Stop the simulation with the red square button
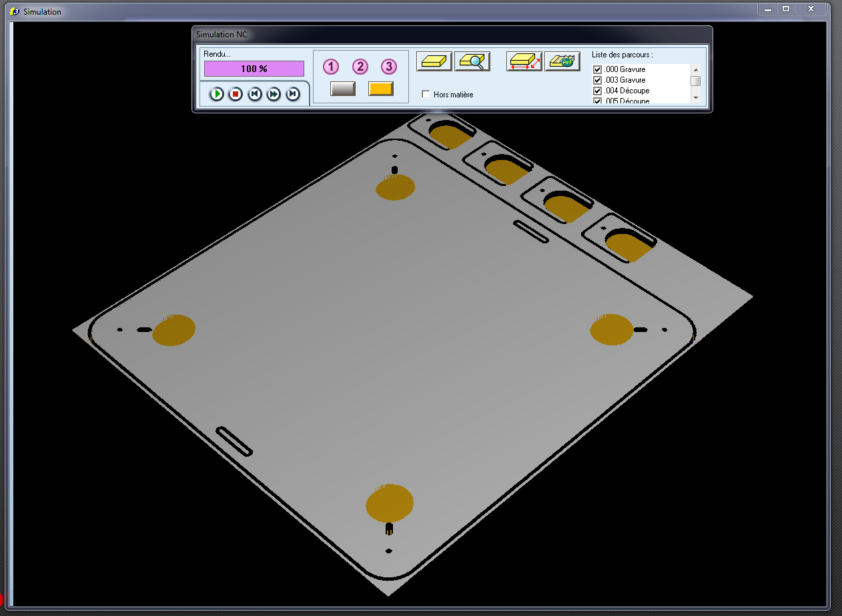The height and width of the screenshot is (616, 842). pos(236,94)
